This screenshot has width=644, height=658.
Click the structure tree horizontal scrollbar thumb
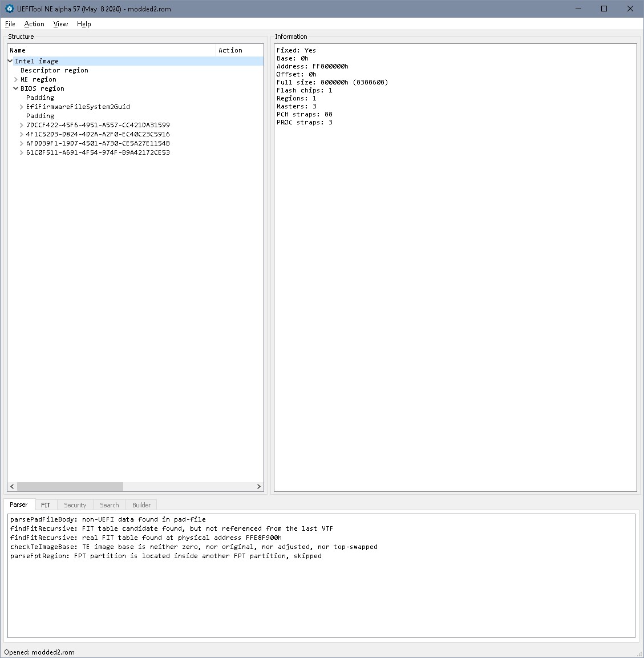click(70, 486)
